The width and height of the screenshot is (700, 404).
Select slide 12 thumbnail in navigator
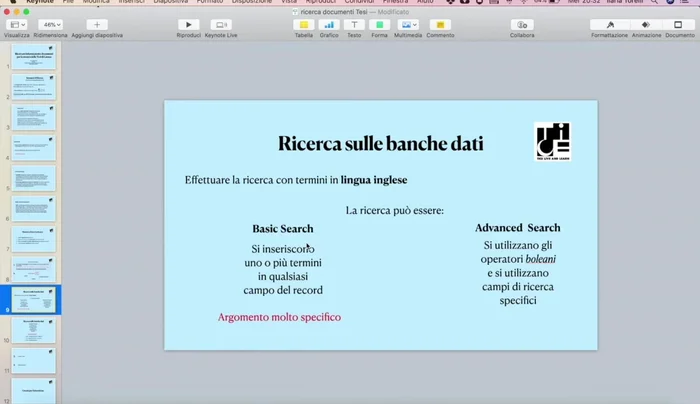(34, 391)
